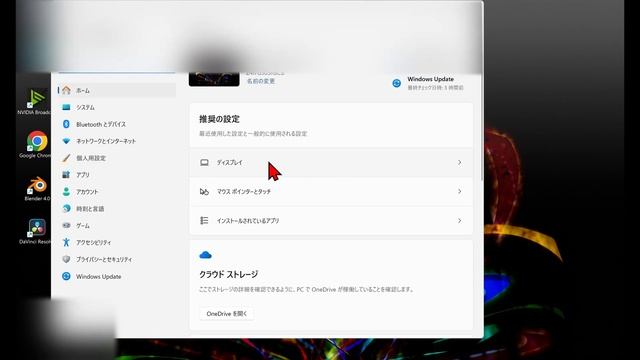640x360 pixels.
Task: Open the ホーム home icon in sidebar
Action: point(67,90)
